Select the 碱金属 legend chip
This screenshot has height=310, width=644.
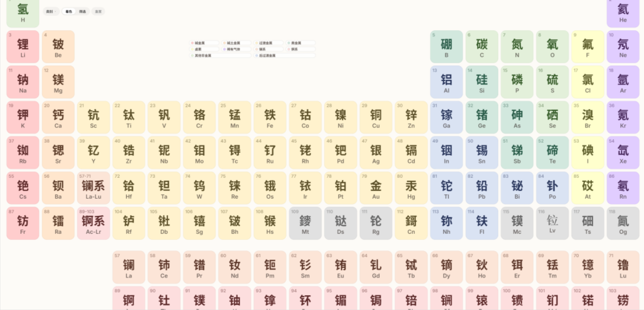coord(204,43)
